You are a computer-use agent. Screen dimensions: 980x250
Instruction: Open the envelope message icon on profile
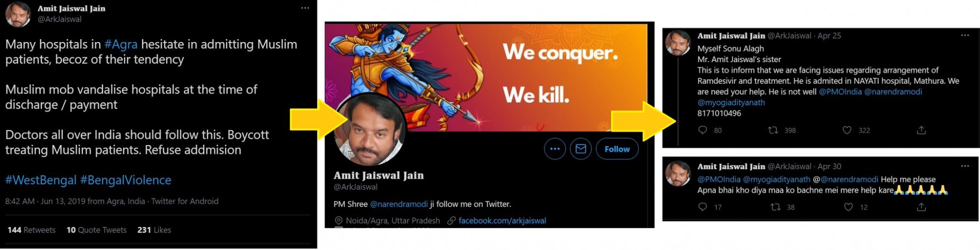tap(581, 149)
